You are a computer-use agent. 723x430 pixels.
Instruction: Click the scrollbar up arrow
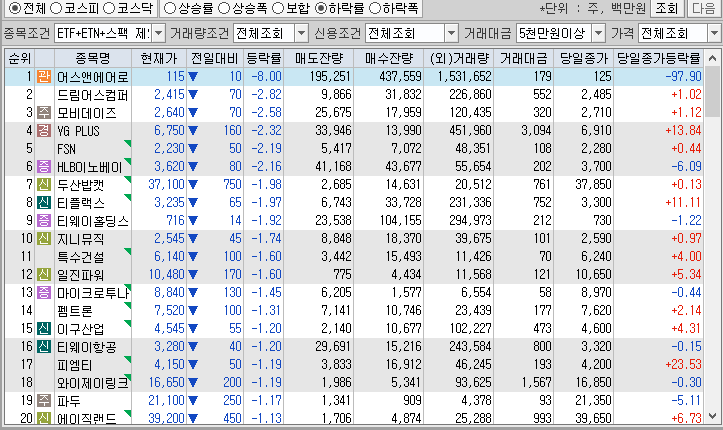713,58
